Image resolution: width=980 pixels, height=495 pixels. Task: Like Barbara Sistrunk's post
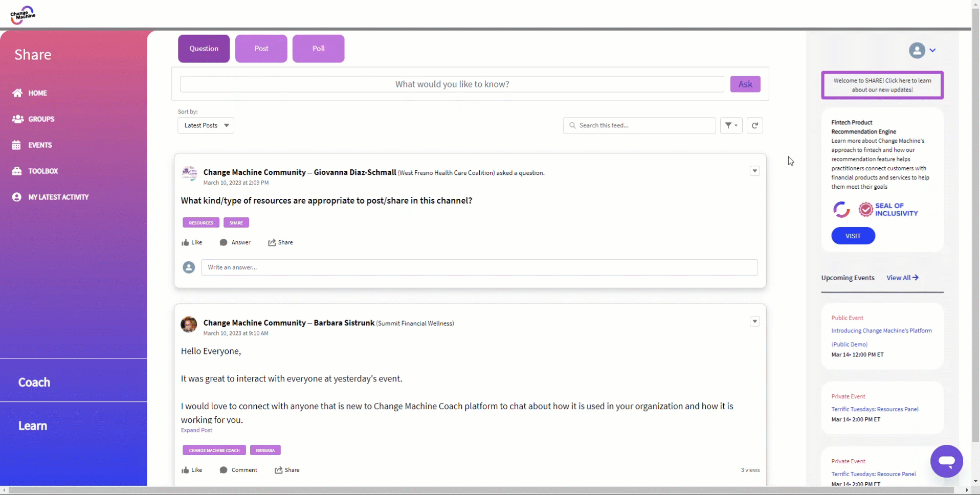pyautogui.click(x=192, y=470)
